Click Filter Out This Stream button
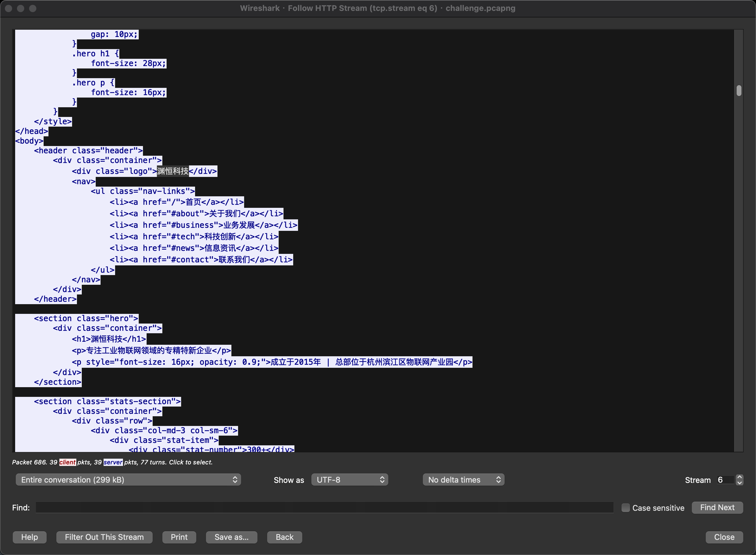Image resolution: width=756 pixels, height=555 pixels. (x=104, y=537)
